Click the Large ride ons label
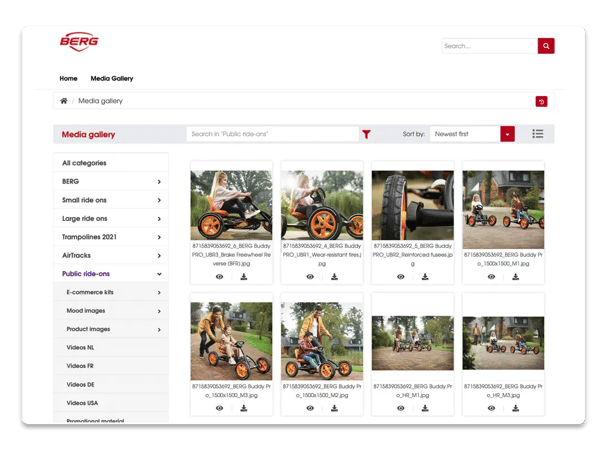This screenshot has width=600, height=450. pyautogui.click(x=85, y=218)
